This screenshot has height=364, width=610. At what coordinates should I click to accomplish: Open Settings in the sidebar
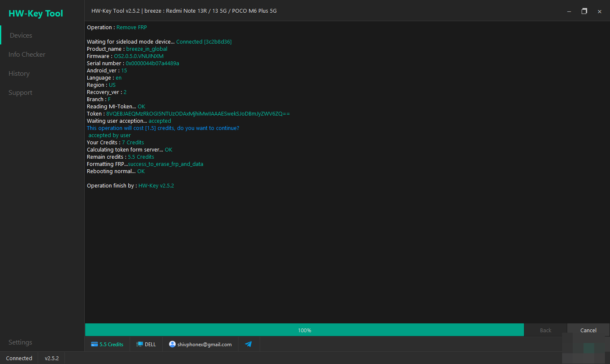(20, 342)
